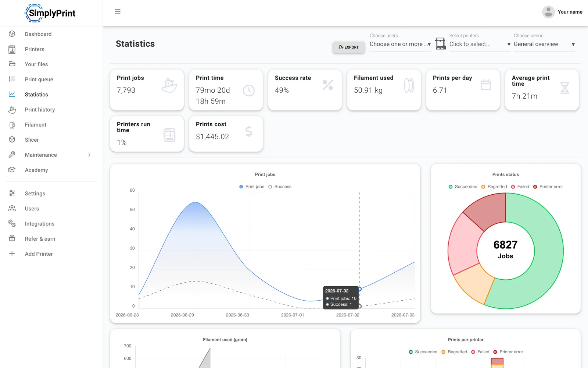Navigate to Slicer
Viewport: 588px width, 368px height.
(x=32, y=140)
